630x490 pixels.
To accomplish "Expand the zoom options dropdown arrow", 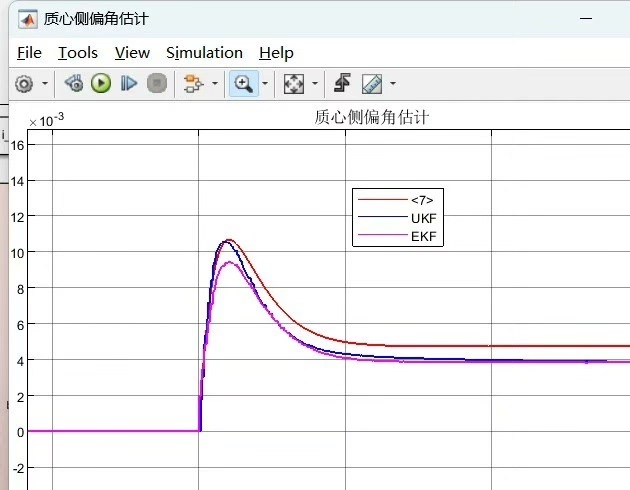I will 265,84.
